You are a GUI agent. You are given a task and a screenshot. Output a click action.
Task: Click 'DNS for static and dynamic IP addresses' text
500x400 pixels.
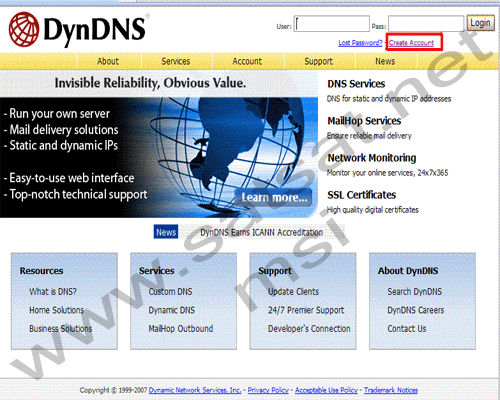(x=389, y=99)
